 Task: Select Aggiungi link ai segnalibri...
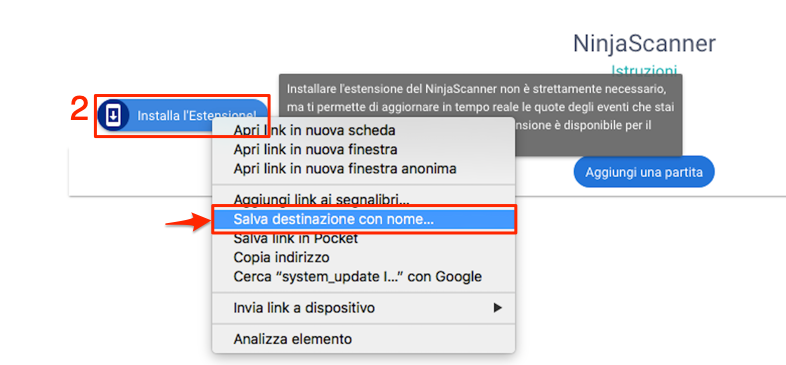tap(321, 200)
